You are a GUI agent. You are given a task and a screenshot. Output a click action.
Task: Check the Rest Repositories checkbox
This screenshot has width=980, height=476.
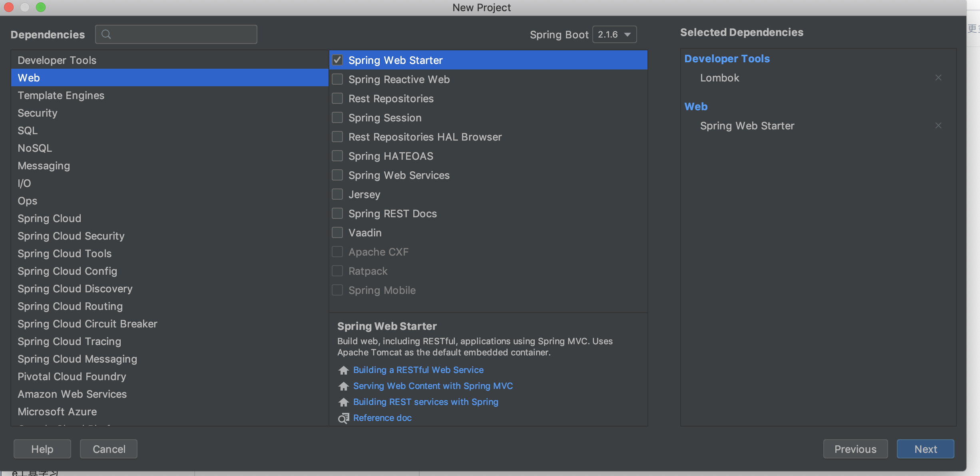[337, 98]
